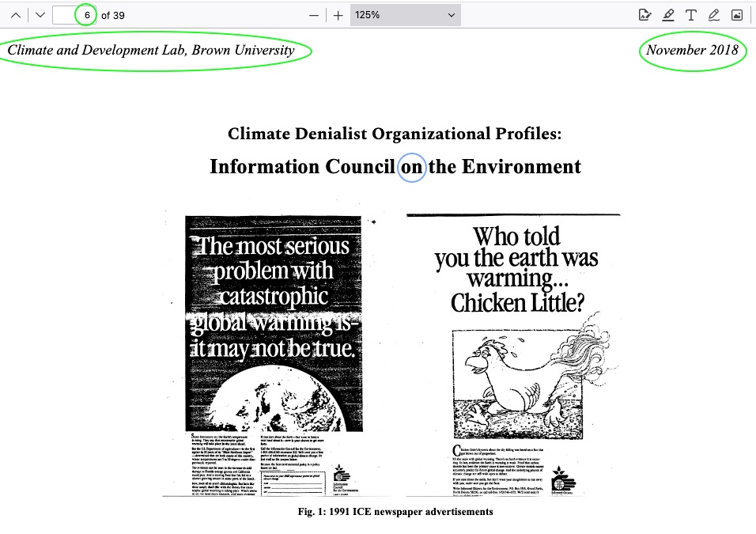
Task: Click the 'of 39' page count label
Action: pos(113,15)
